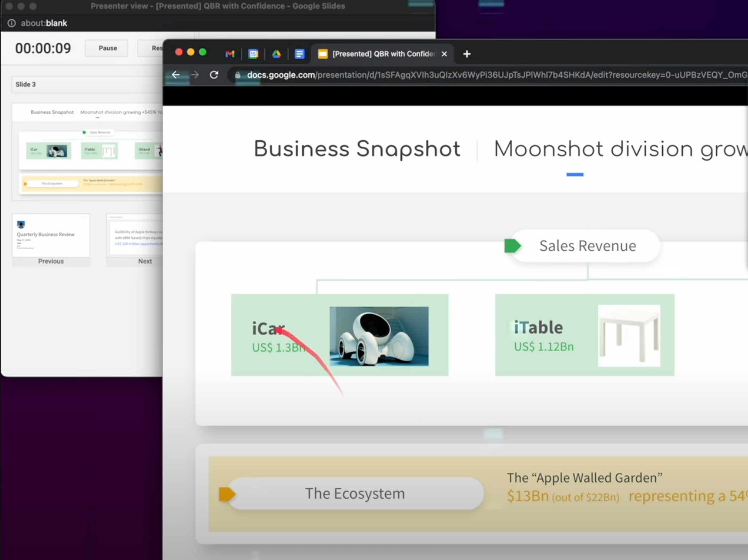Open the Google Drive pinned tab
748x560 pixels.
coord(276,54)
